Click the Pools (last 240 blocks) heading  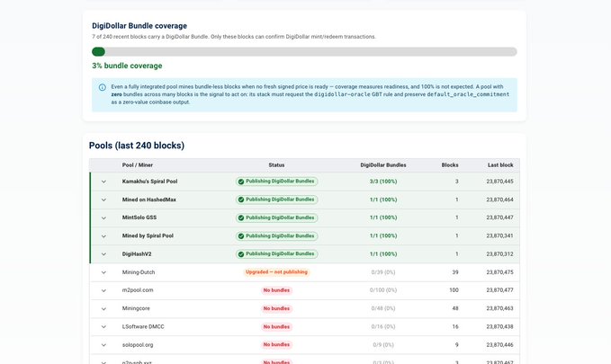point(137,146)
